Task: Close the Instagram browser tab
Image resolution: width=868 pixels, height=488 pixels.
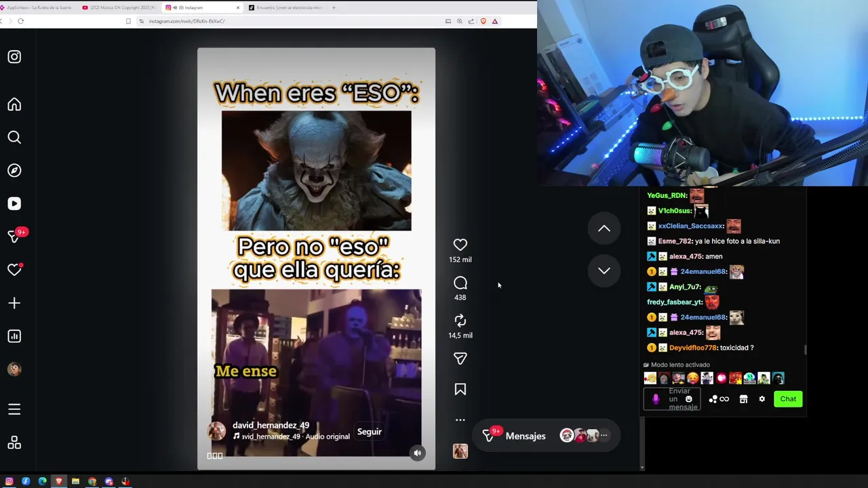Action: (x=238, y=7)
